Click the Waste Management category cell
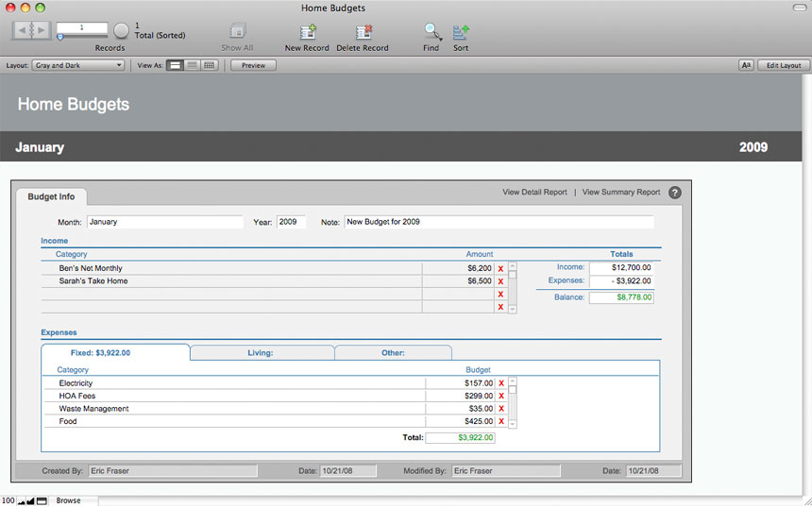Image resolution: width=812 pixels, height=508 pixels. 234,409
